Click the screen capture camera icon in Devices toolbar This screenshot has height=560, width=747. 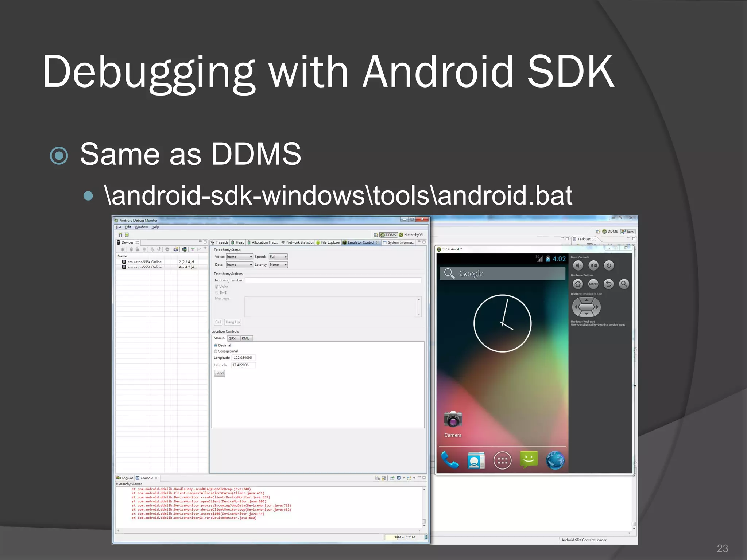(176, 249)
